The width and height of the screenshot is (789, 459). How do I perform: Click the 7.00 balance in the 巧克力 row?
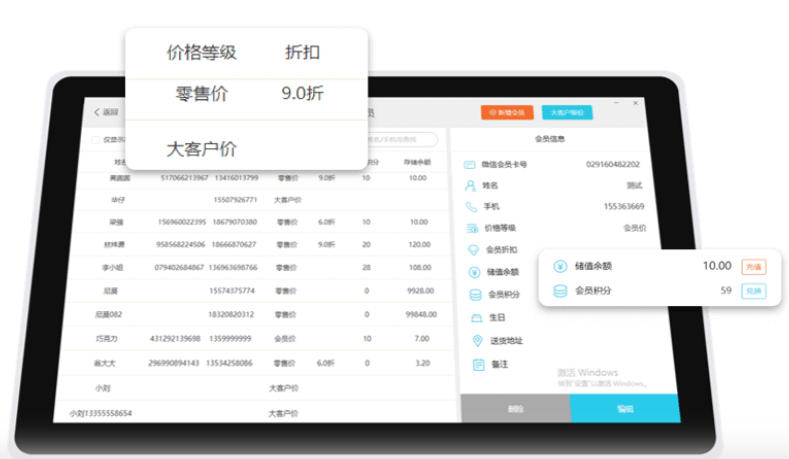(422, 339)
